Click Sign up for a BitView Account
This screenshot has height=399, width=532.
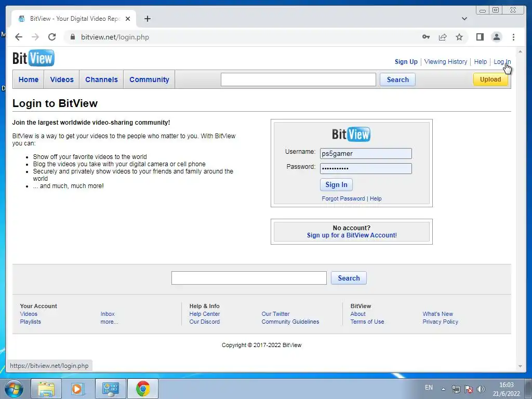tap(352, 235)
